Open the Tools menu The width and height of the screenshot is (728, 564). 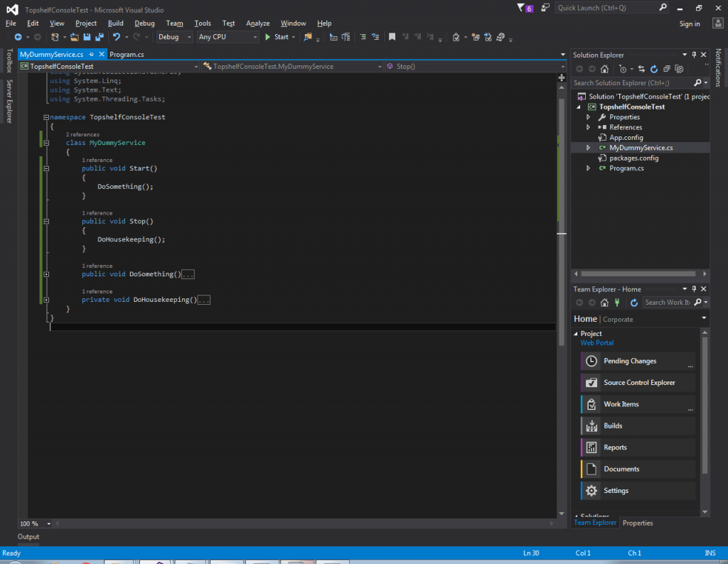[203, 23]
